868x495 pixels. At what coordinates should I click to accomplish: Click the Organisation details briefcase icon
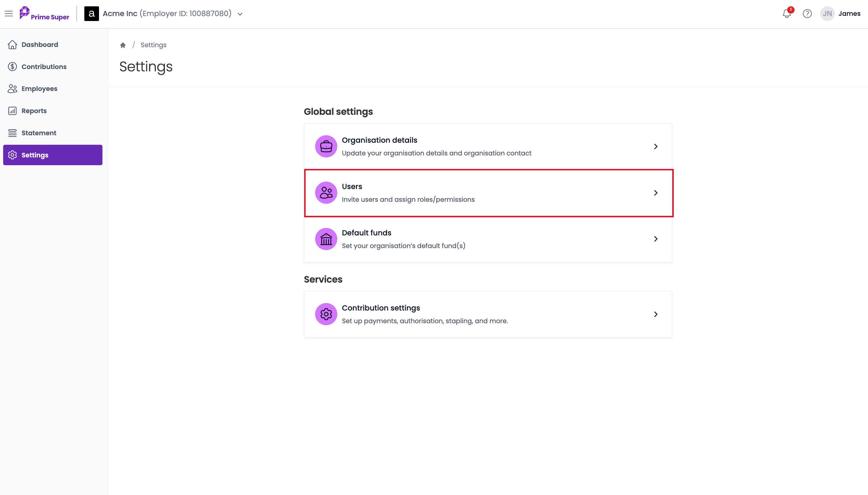pyautogui.click(x=326, y=146)
